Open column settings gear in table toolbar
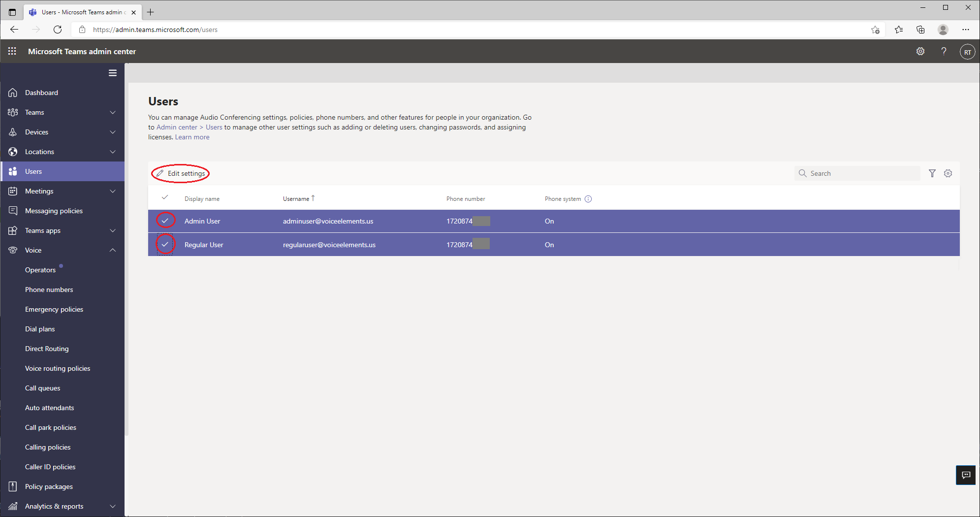 [x=948, y=173]
